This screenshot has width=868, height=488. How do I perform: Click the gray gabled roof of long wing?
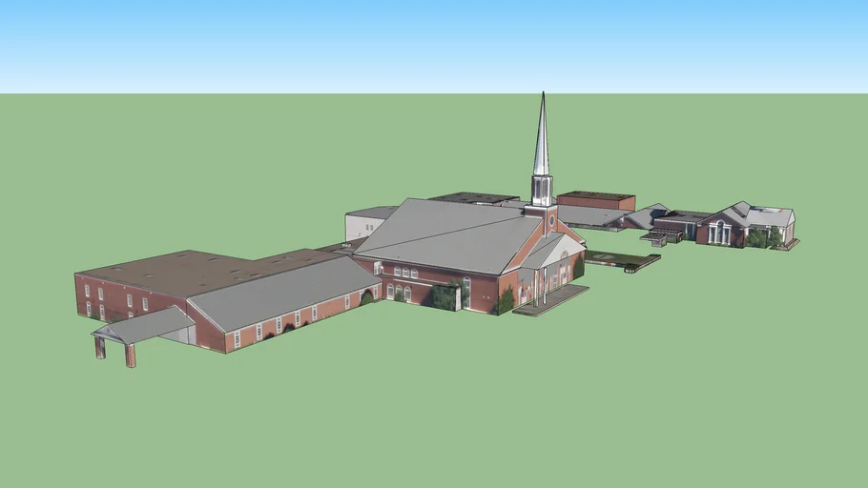pos(281,290)
